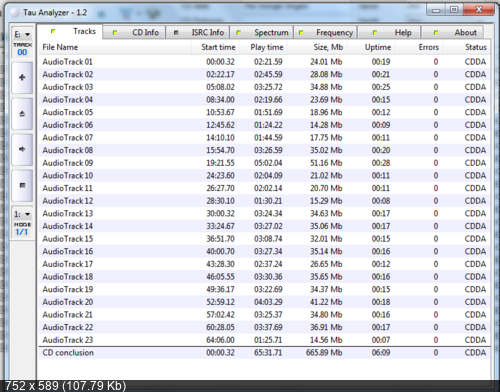Maximize the Tau Analyzer window
Viewport: 500px width, 392px height.
pyautogui.click(x=454, y=10)
